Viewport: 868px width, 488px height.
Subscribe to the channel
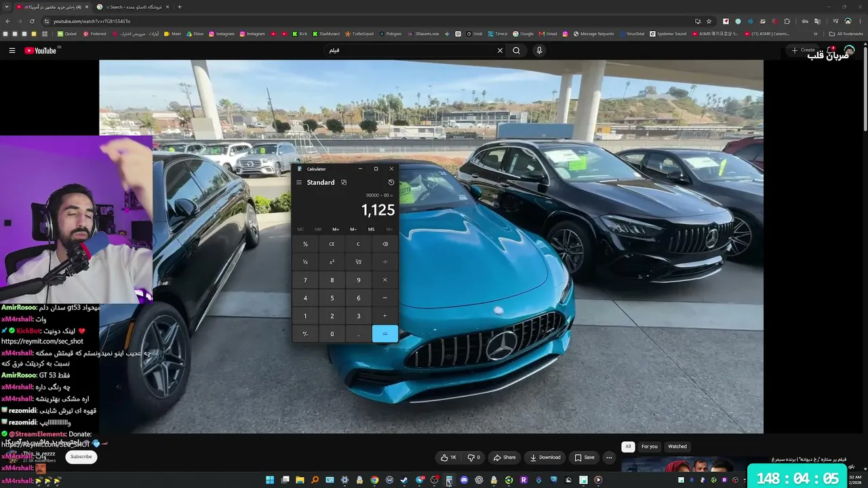tap(81, 457)
